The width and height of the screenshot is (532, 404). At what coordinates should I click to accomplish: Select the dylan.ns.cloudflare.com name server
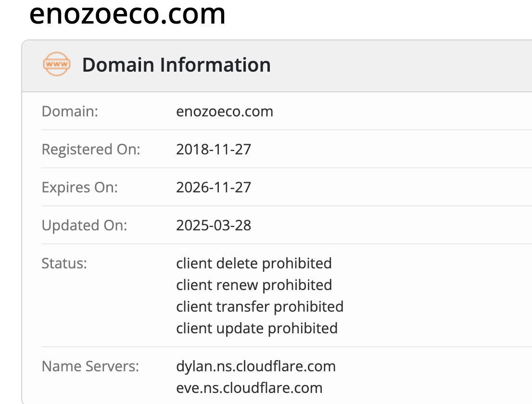point(256,366)
